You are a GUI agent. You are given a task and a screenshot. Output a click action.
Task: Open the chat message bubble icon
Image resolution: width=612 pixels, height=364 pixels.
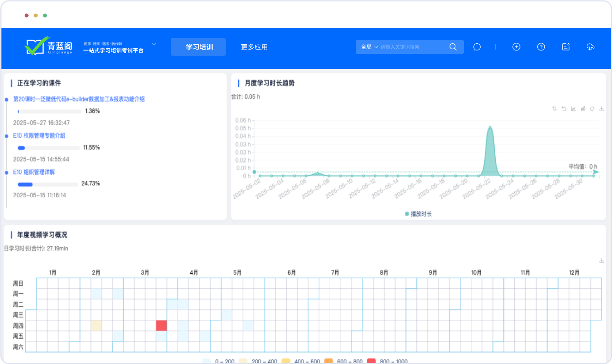tap(477, 47)
